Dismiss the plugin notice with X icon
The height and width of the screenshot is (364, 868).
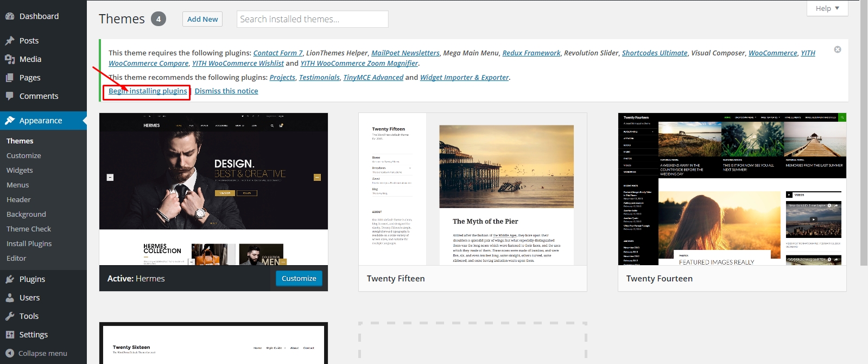coord(838,49)
